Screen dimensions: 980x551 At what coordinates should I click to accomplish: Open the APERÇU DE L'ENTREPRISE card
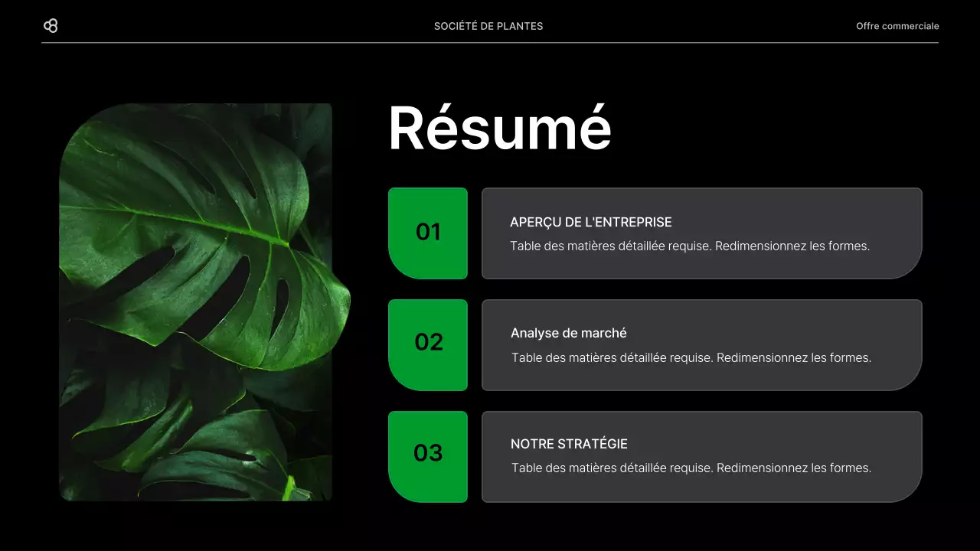[701, 233]
